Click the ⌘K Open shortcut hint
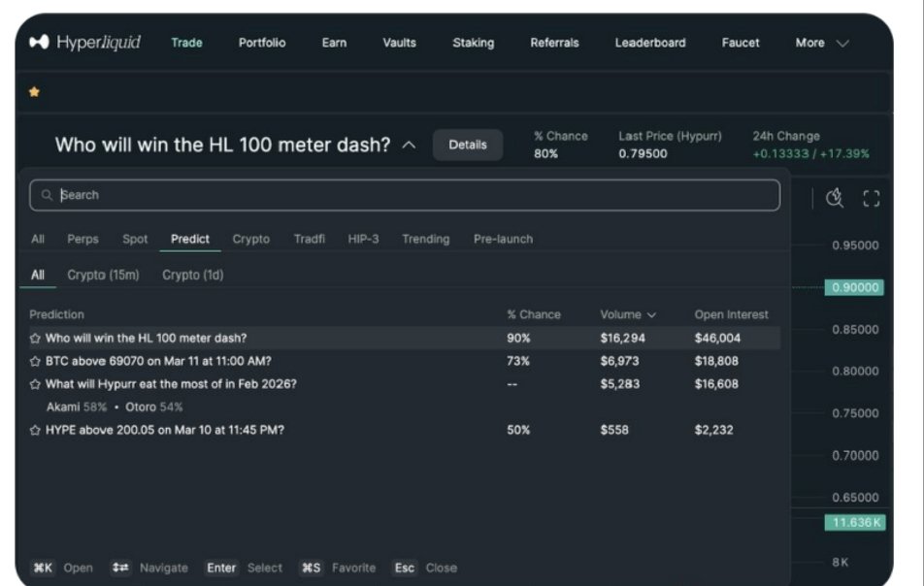The width and height of the screenshot is (924, 586). point(62,568)
